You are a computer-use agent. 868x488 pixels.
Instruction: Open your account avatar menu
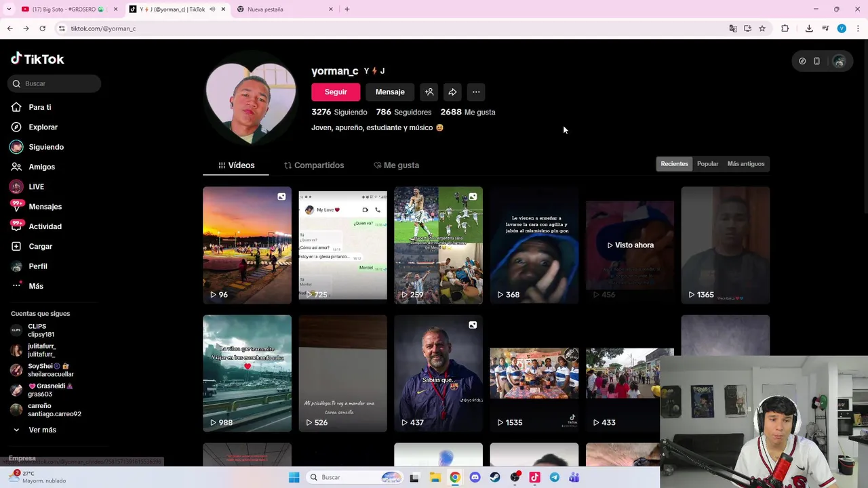click(x=839, y=61)
